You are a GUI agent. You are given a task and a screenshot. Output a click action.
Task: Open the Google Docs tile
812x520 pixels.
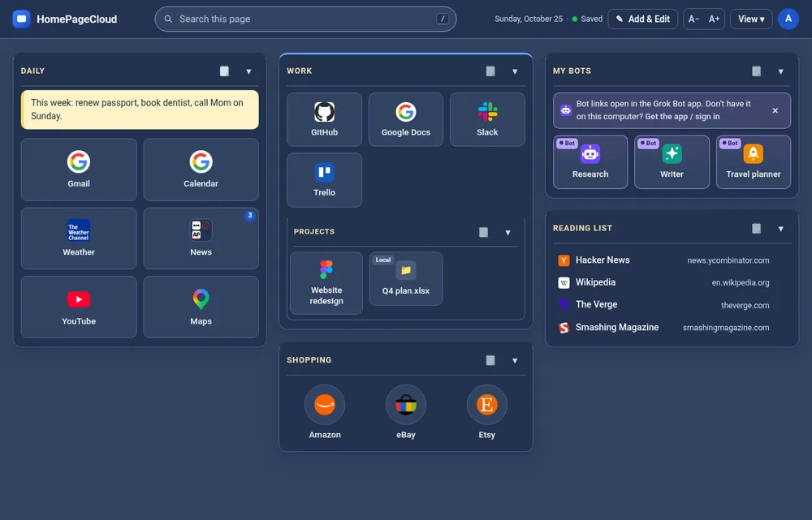pos(406,119)
